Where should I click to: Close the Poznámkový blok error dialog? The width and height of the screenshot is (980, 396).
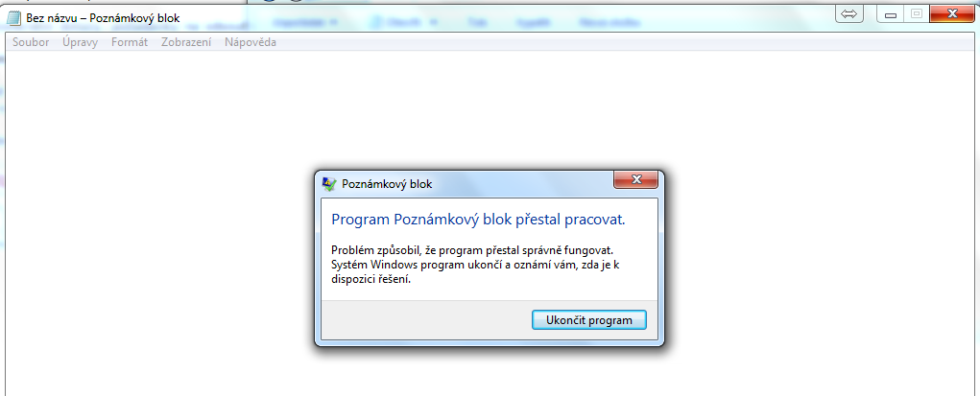tap(635, 180)
